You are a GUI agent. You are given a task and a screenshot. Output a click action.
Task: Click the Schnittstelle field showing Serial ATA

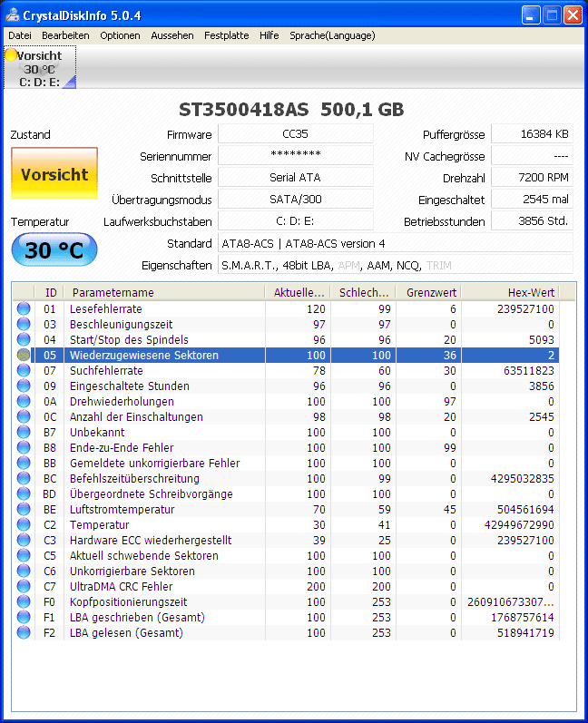click(295, 177)
